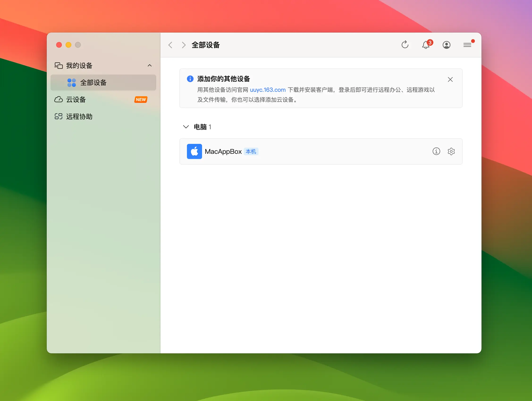Open the hamburger menu with red dot
This screenshot has width=532, height=401.
tap(467, 45)
